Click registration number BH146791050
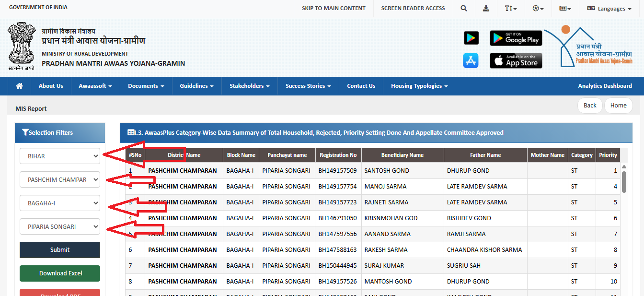The width and height of the screenshot is (644, 296). pyautogui.click(x=338, y=218)
